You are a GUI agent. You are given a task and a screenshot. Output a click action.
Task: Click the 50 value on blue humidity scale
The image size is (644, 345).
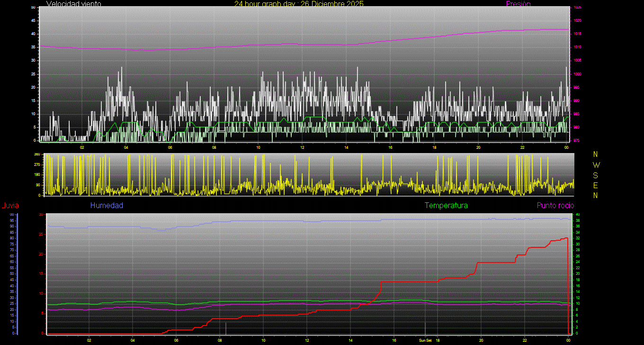[11, 273]
